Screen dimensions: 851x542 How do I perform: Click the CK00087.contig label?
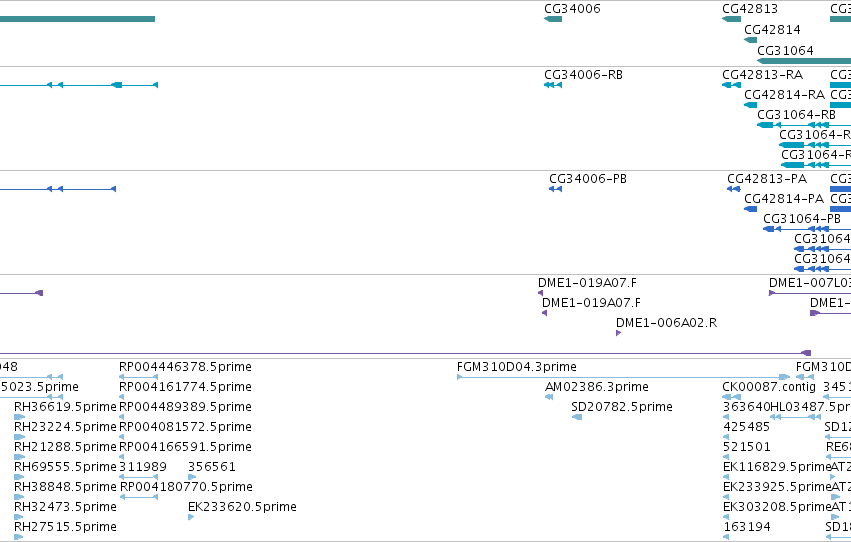pos(769,387)
